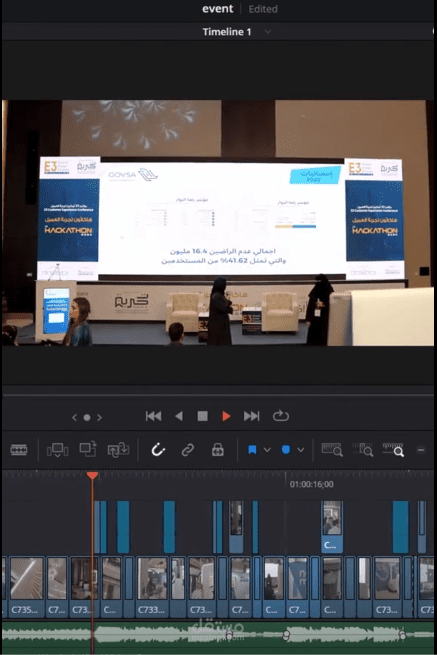Click the orange playhead handle on the ruler
The image size is (437, 655).
[92, 475]
